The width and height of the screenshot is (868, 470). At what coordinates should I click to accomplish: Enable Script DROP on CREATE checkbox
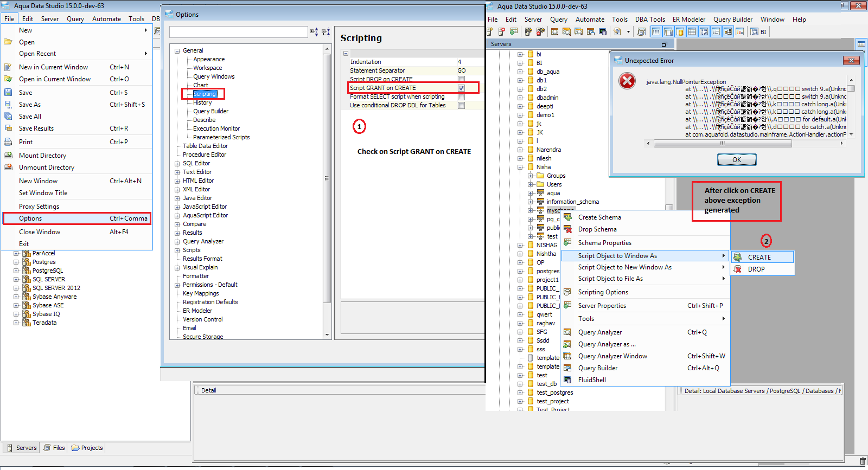(x=461, y=79)
